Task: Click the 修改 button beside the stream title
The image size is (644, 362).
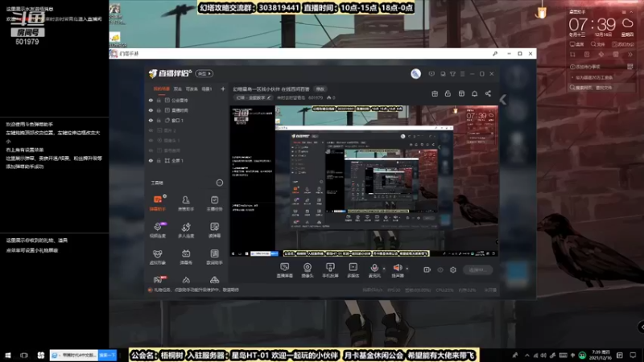Action: click(x=320, y=89)
